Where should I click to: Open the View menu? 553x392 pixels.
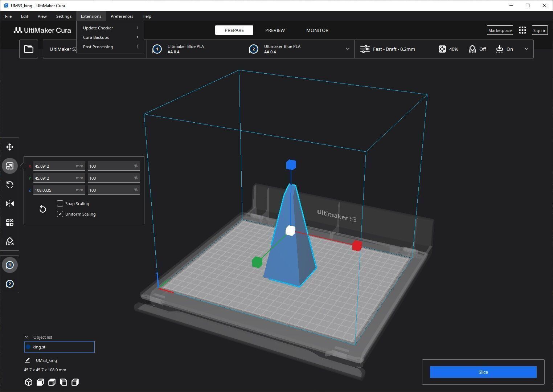coord(42,16)
